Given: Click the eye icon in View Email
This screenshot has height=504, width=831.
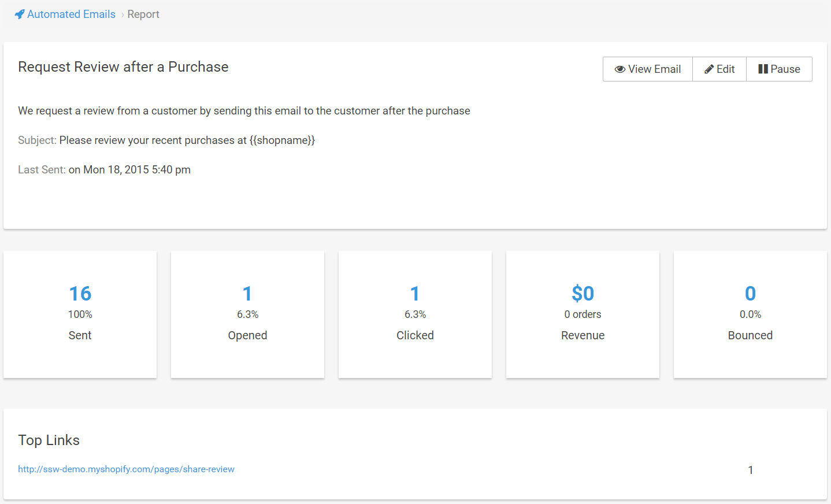Looking at the screenshot, I should coord(619,69).
